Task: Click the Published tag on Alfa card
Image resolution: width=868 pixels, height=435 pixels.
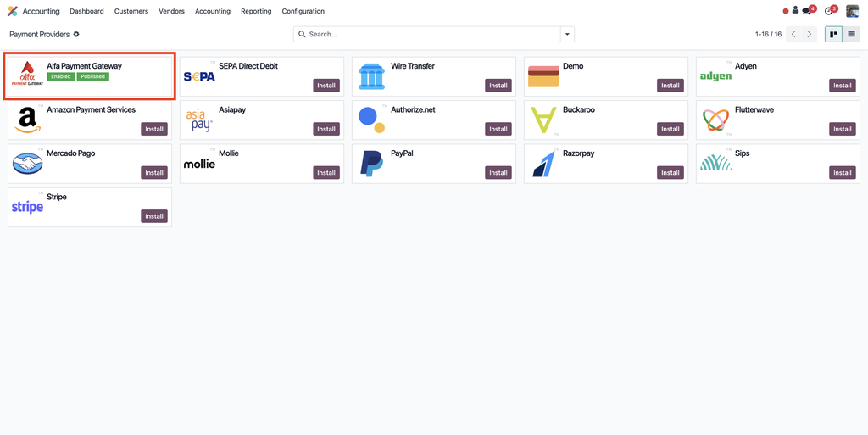Action: tap(93, 76)
